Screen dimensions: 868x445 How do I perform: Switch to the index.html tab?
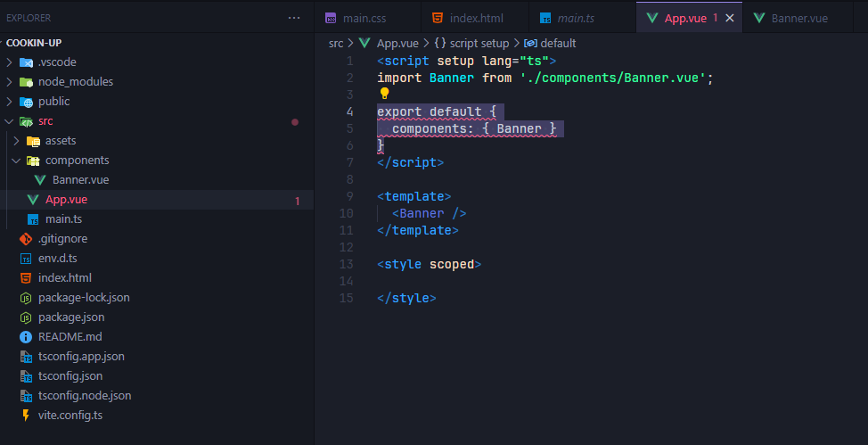[476, 19]
